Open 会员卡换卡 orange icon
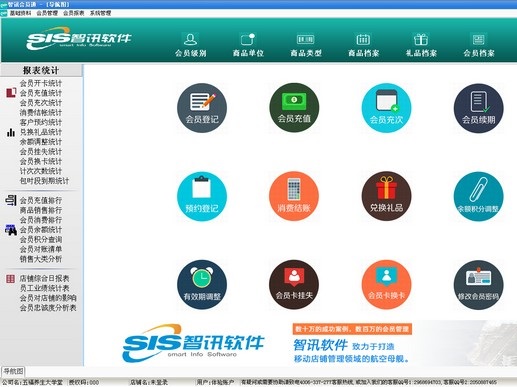This screenshot has height=387, width=517. pyautogui.click(x=386, y=285)
